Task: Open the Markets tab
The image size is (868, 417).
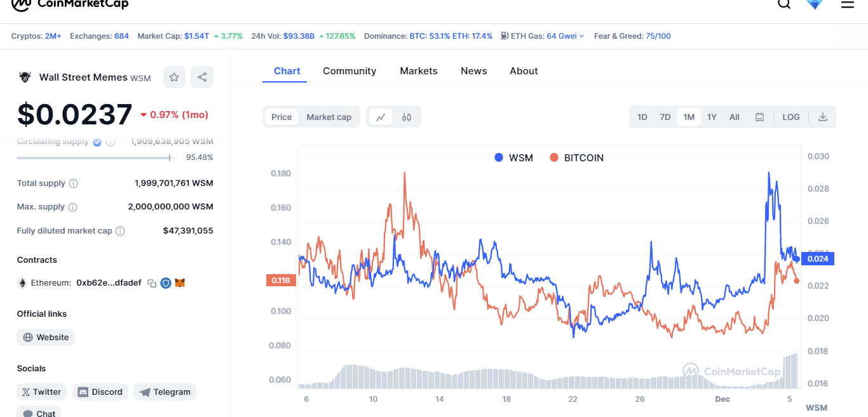Action: tap(419, 71)
